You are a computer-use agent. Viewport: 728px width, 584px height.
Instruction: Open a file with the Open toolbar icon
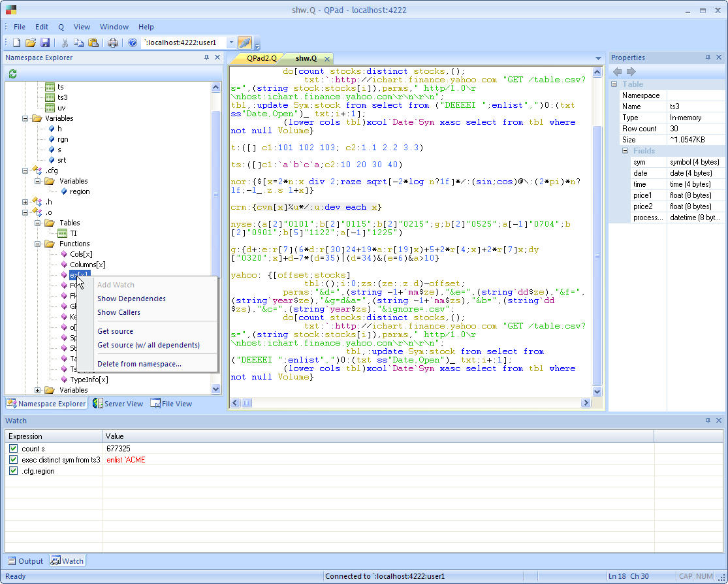point(31,41)
